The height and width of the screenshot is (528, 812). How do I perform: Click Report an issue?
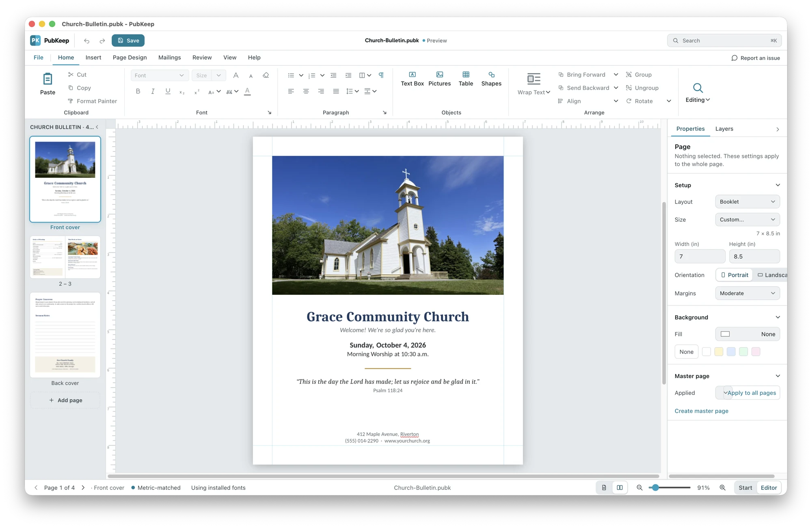tap(755, 58)
